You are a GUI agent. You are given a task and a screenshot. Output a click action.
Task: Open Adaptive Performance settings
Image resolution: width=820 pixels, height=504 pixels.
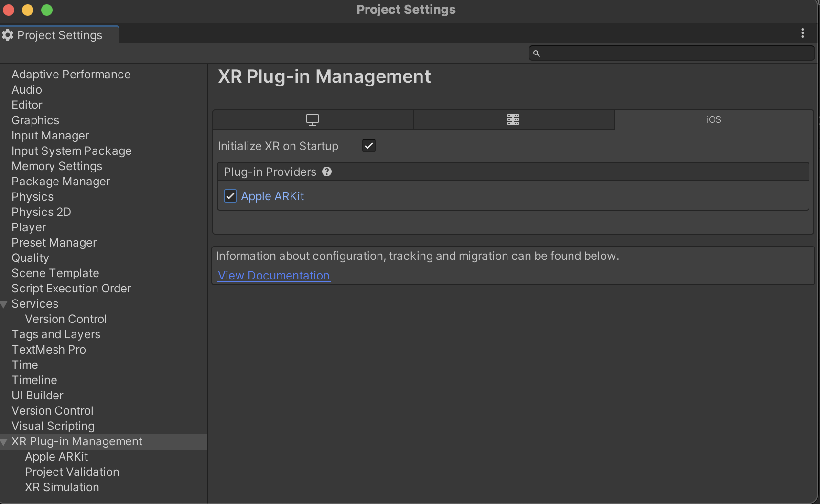(x=71, y=75)
